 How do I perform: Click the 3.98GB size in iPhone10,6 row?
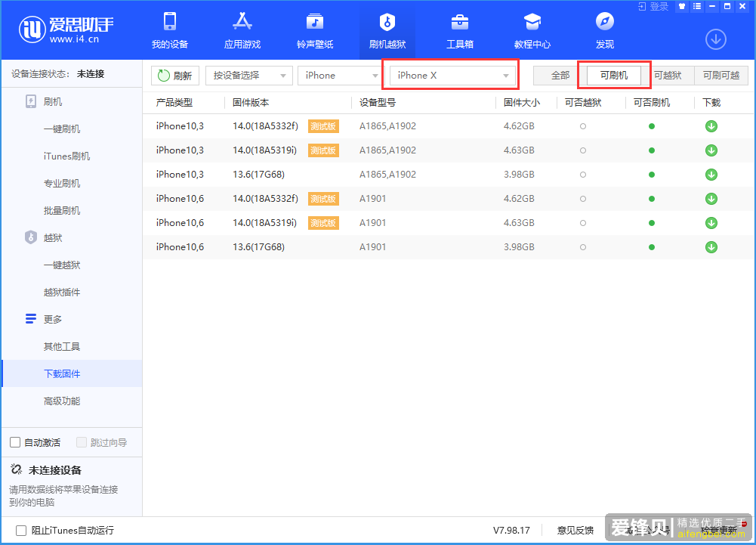tap(519, 247)
